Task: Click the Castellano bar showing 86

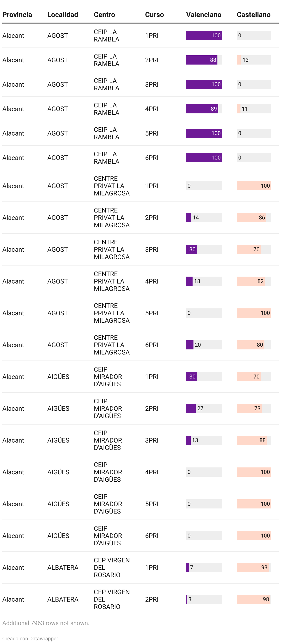Action: (251, 218)
